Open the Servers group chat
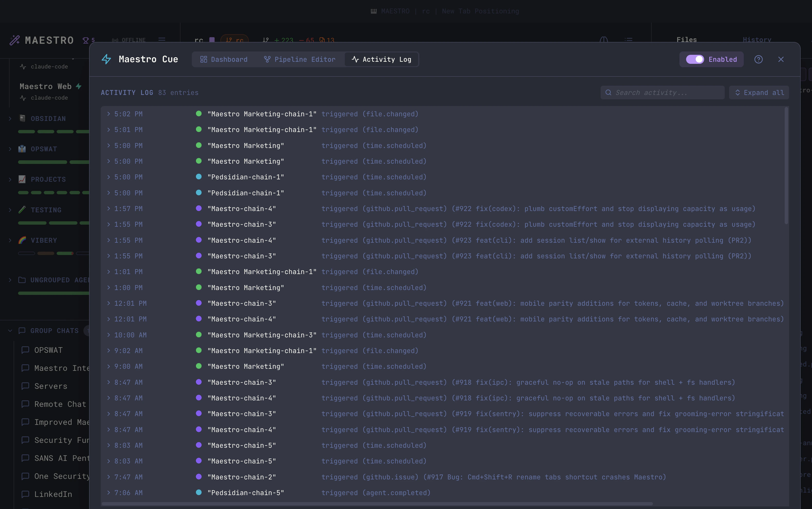 pos(51,386)
